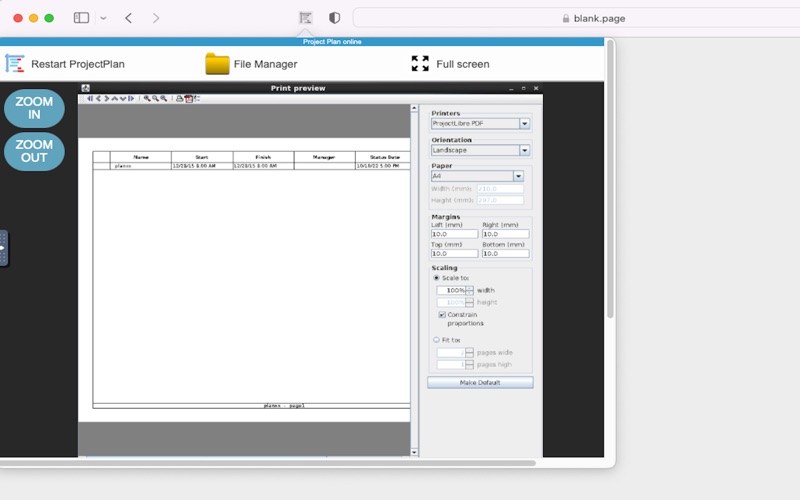
Task: Open File Manager folder icon
Action: tap(217, 64)
